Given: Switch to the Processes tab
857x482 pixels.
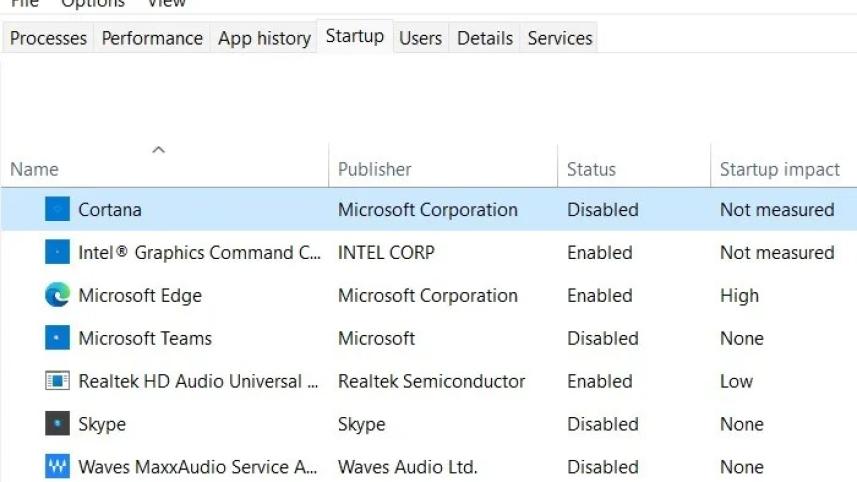Looking at the screenshot, I should click(x=48, y=38).
